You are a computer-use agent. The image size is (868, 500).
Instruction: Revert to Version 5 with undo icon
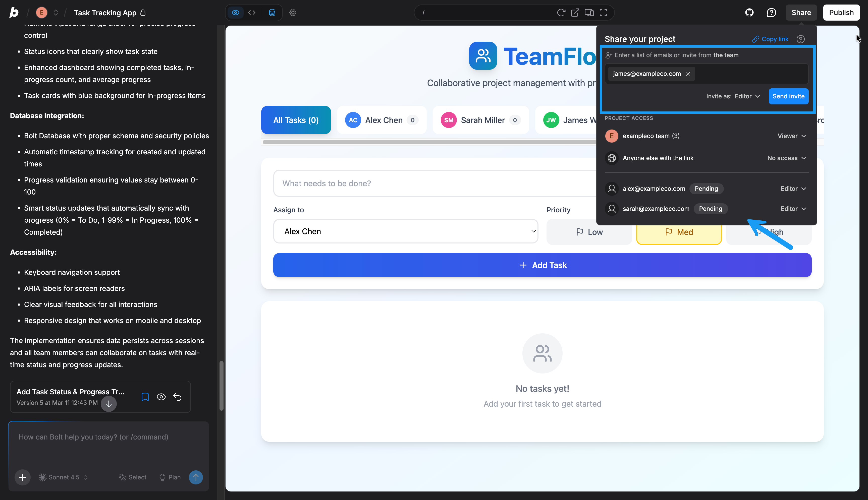[177, 397]
